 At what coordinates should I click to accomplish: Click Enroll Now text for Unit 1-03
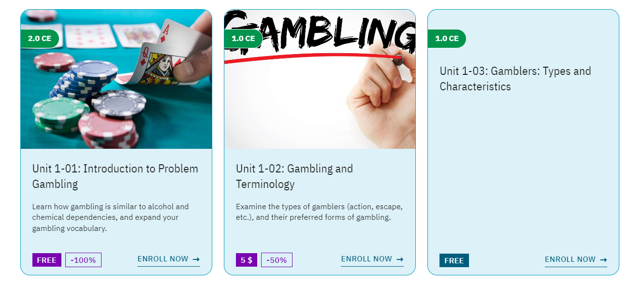[x=570, y=259]
